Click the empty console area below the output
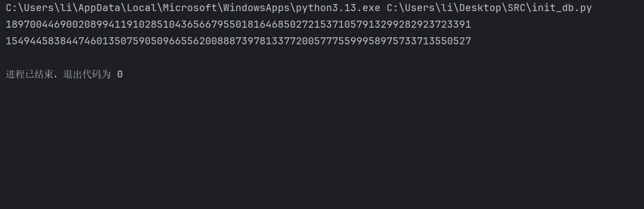Screen dimensions: 644x209 pyautogui.click(x=322, y=146)
